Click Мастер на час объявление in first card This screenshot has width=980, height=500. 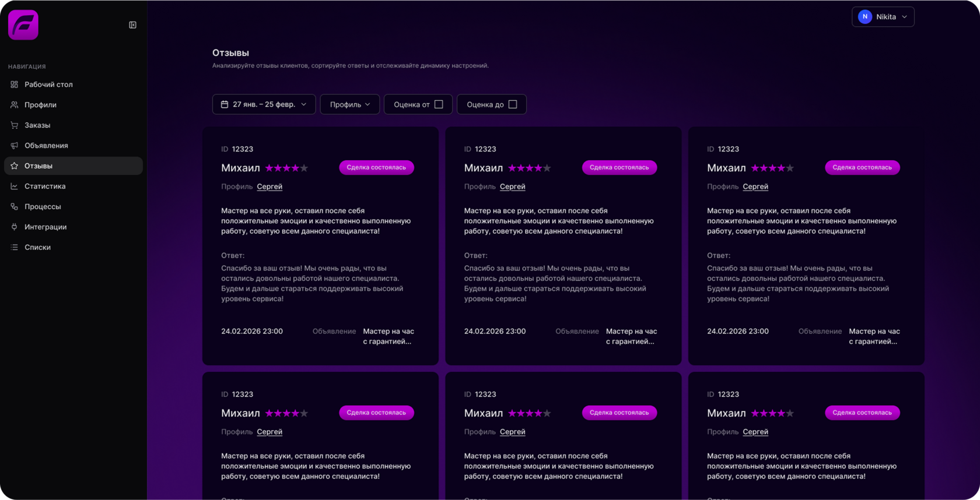click(x=388, y=336)
